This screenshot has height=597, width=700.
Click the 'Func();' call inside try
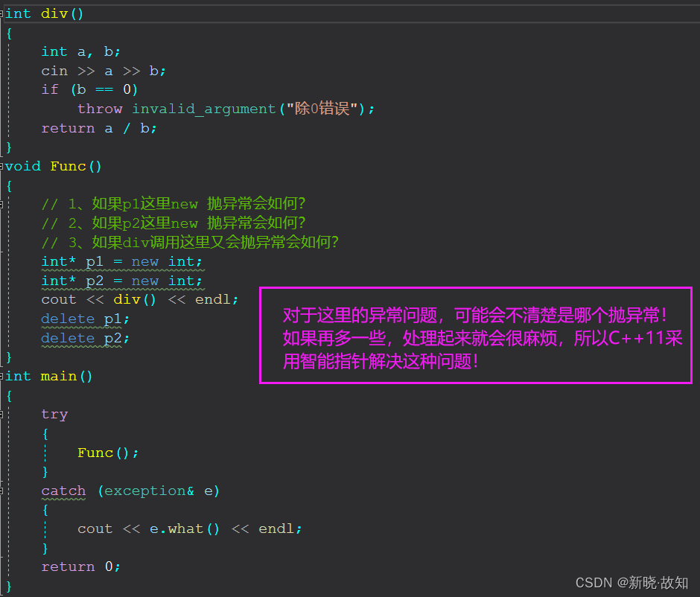pos(108,453)
